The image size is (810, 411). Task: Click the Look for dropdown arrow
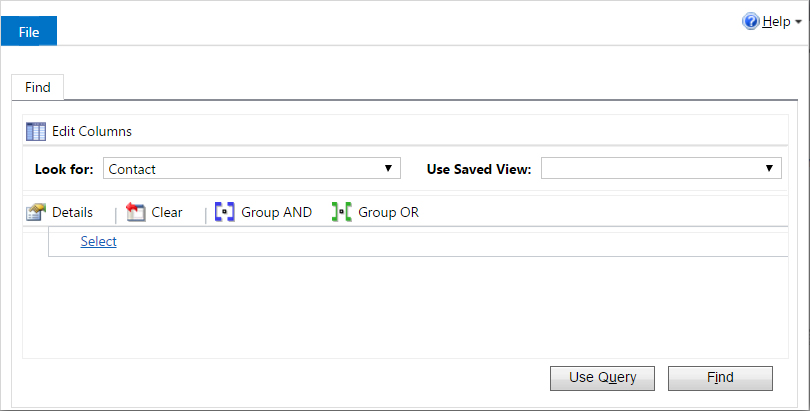click(388, 168)
